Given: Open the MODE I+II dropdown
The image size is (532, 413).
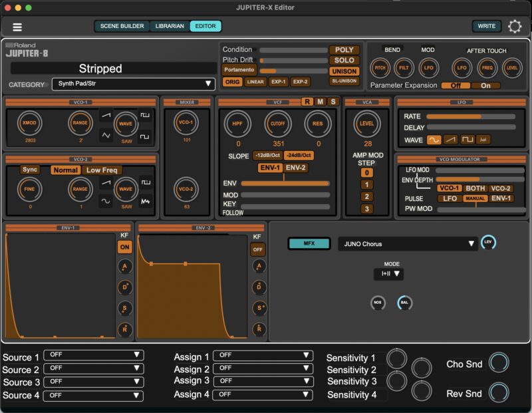Looking at the screenshot, I should pyautogui.click(x=388, y=273).
